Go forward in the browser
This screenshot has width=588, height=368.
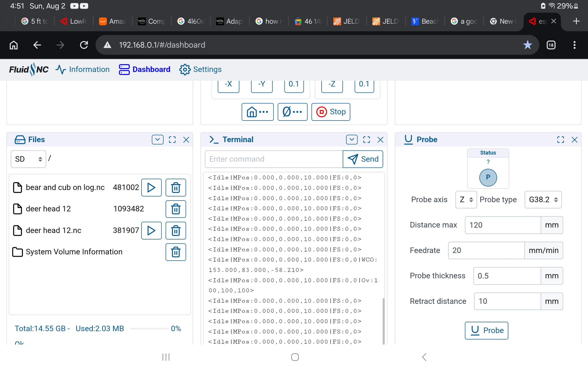pos(60,45)
